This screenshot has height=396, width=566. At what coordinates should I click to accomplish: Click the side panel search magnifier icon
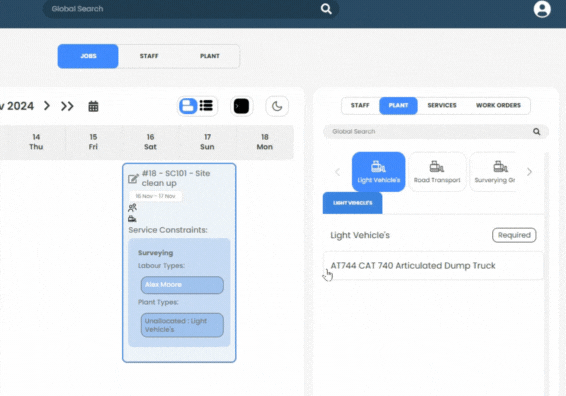[536, 131]
